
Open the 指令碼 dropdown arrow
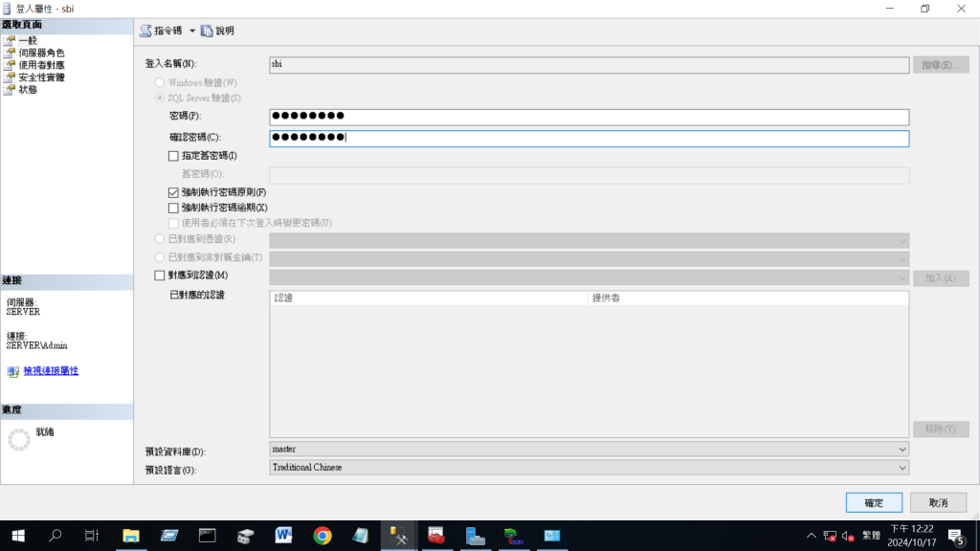tap(192, 31)
